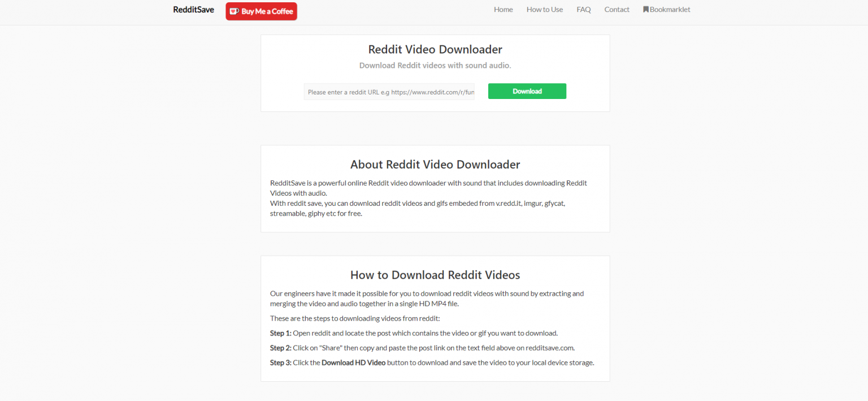Focus the reddit URL input field

(x=389, y=92)
